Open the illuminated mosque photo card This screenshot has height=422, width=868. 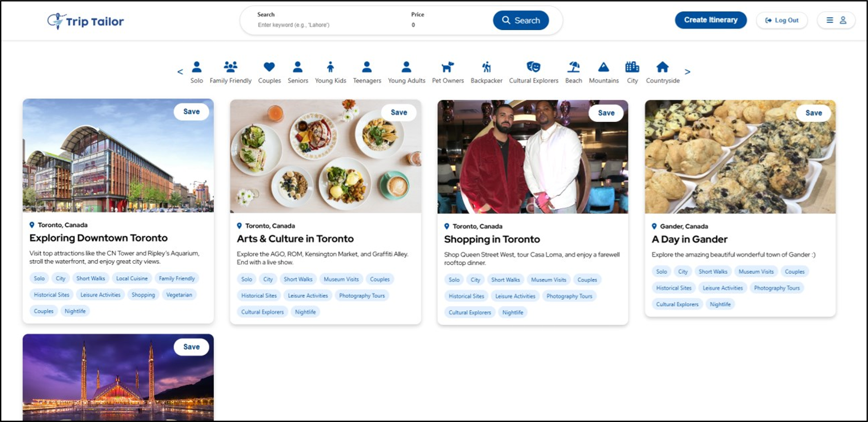click(x=118, y=378)
